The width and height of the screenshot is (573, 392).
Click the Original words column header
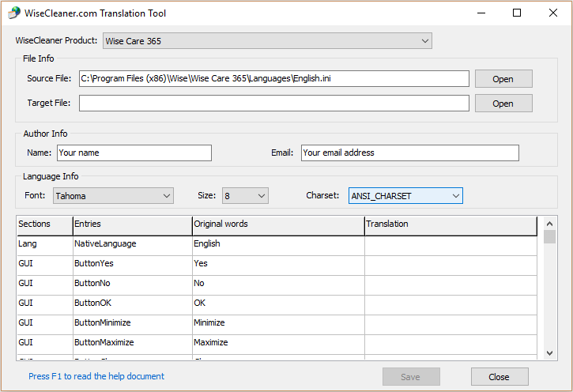278,226
